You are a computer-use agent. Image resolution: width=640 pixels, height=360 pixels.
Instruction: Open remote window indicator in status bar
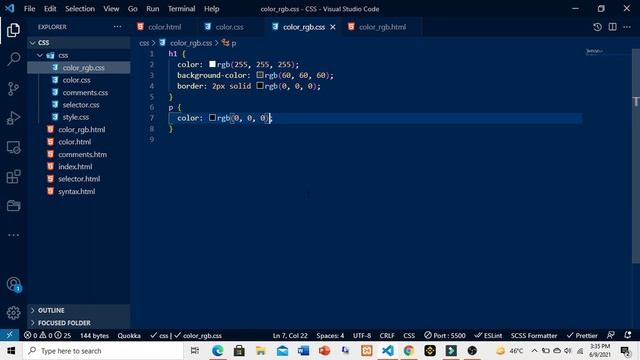9,335
